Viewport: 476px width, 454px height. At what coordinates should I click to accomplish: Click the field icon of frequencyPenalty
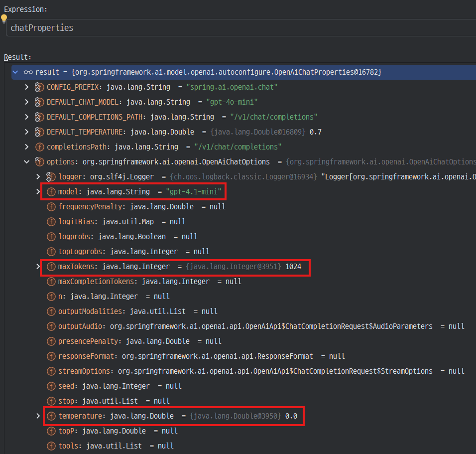click(51, 207)
